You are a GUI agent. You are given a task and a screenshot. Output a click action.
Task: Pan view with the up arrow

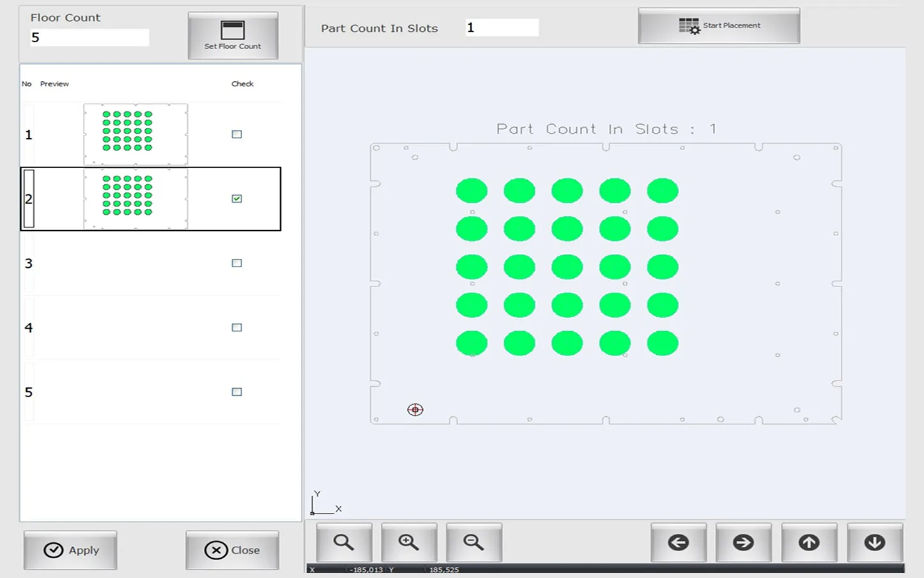click(809, 543)
